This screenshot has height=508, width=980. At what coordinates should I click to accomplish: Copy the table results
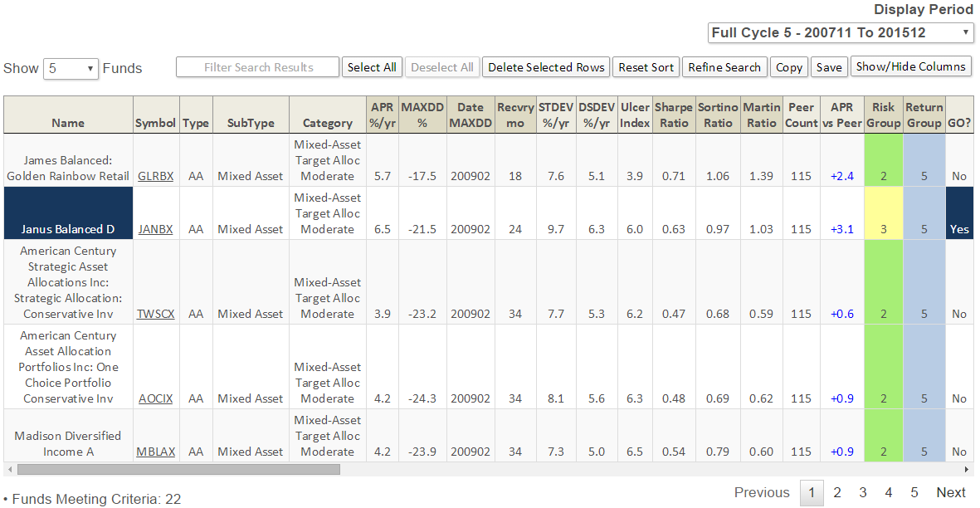pos(789,67)
